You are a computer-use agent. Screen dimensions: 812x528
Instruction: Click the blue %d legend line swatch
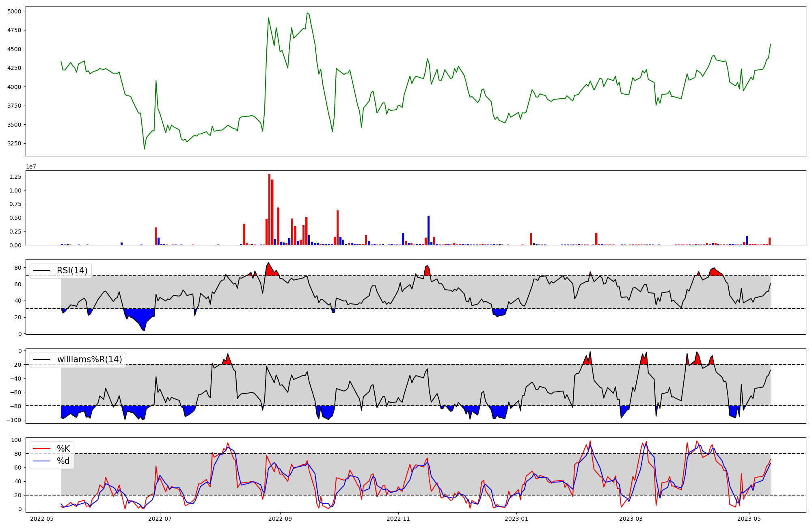pyautogui.click(x=42, y=461)
